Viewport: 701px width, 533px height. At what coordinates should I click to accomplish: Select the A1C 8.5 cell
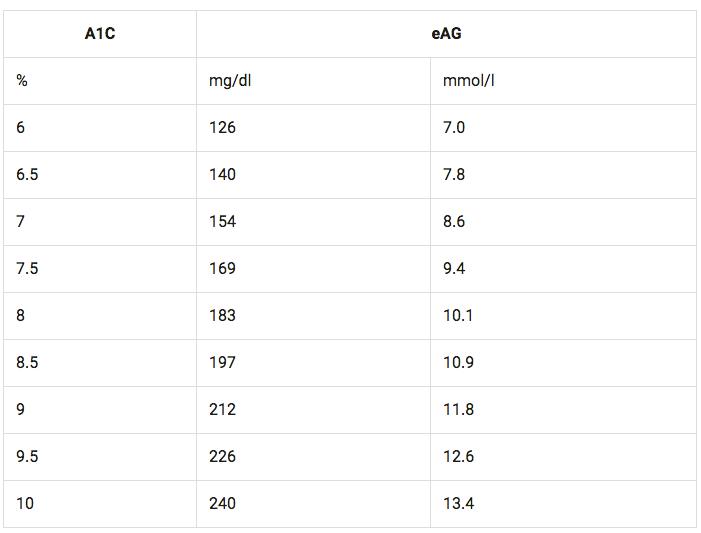28,363
